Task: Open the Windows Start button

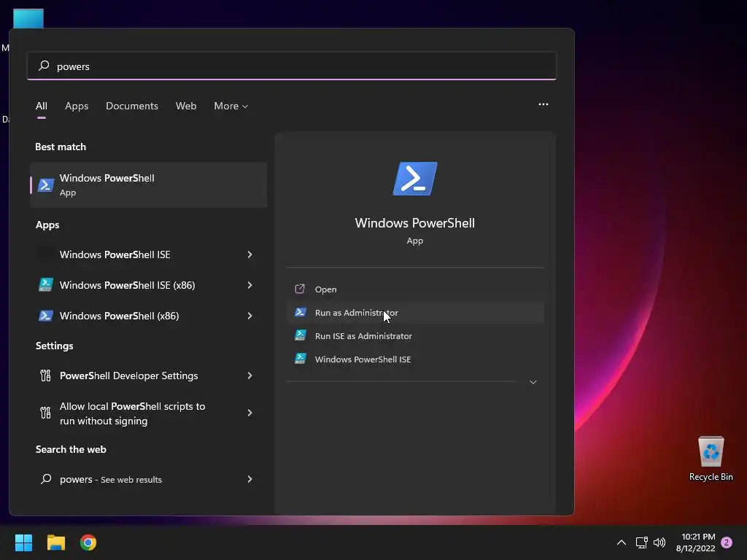Action: pyautogui.click(x=23, y=542)
